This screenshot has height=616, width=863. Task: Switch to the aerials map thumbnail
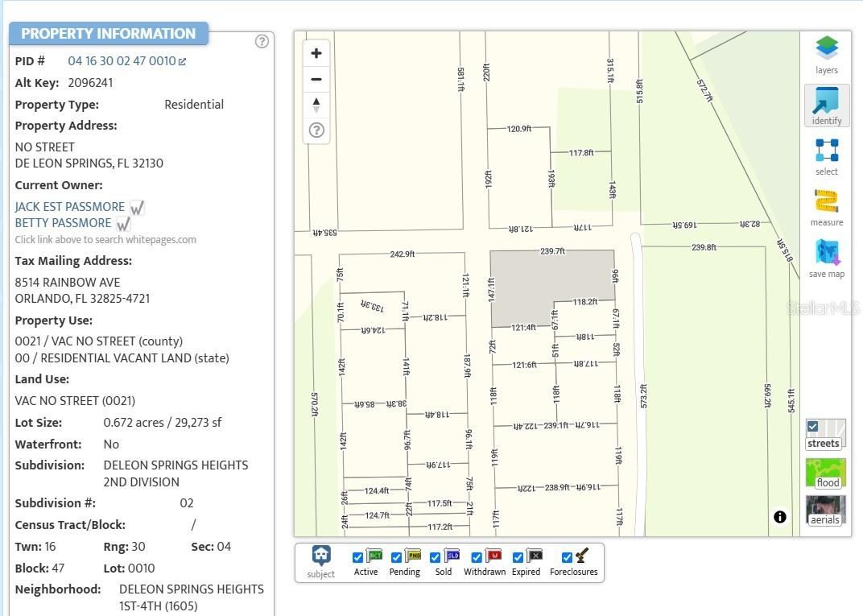pyautogui.click(x=826, y=511)
